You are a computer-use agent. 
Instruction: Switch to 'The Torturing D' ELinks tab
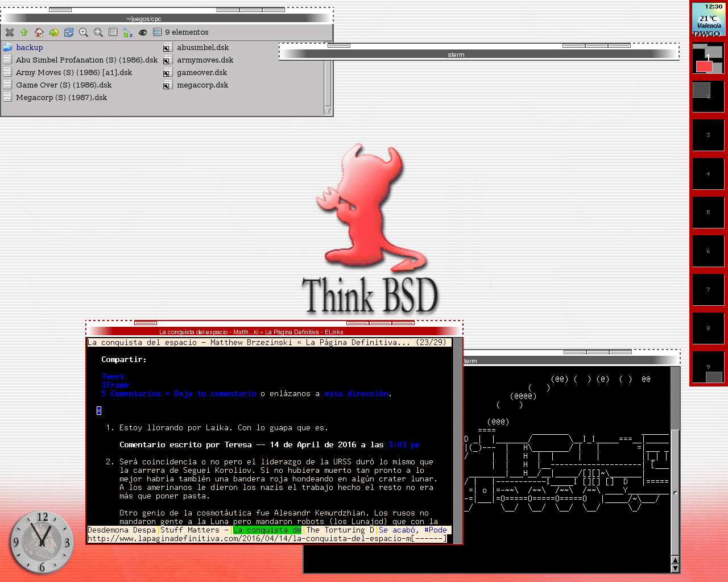340,530
